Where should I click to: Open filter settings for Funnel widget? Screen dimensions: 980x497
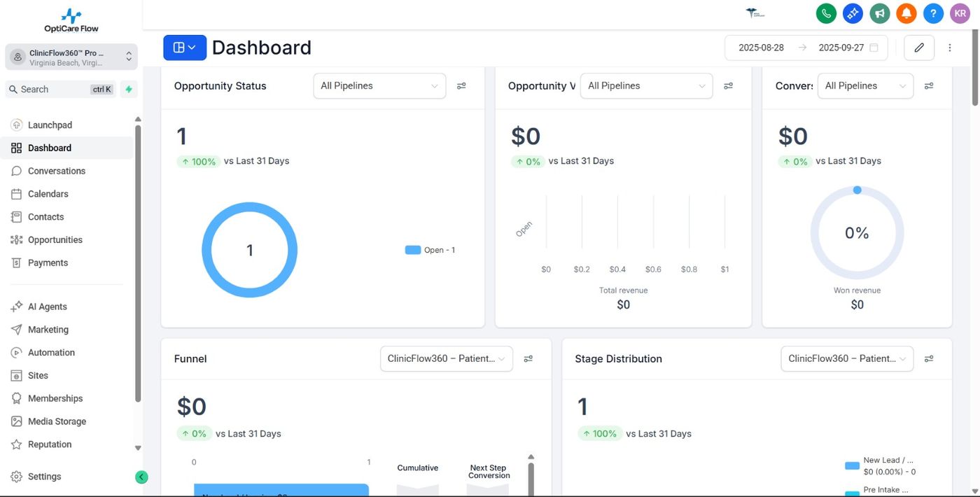coord(528,358)
